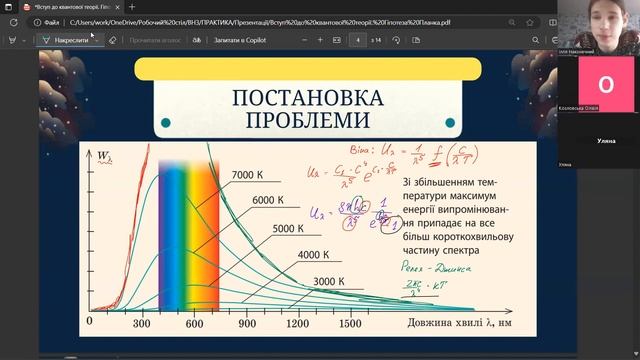Click the file info icon beside 'Файл'
The height and width of the screenshot is (360, 640).
37,22
